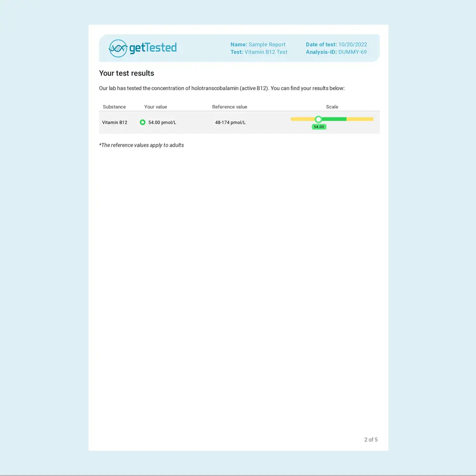Click the test date 10/20/2022

(353, 45)
